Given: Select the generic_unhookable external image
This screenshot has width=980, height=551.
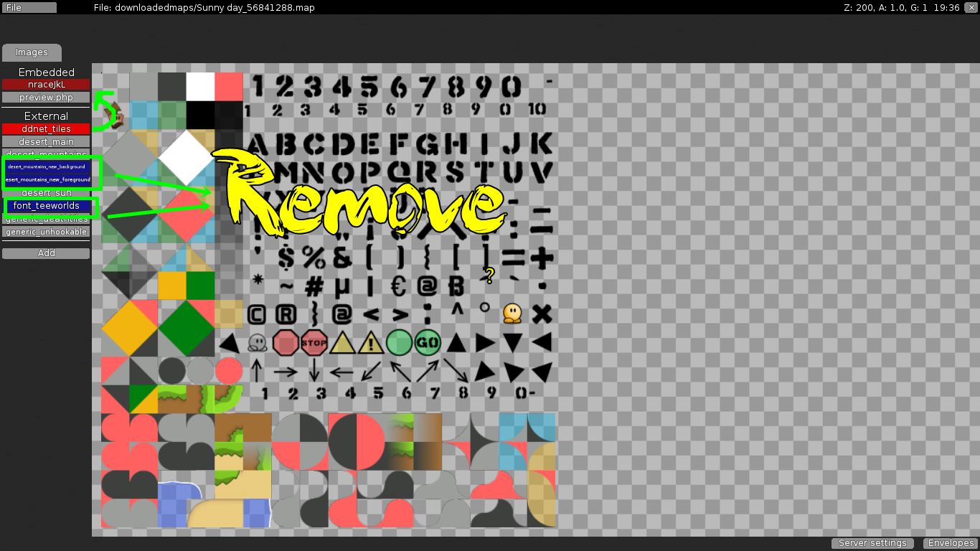Looking at the screenshot, I should tap(46, 232).
